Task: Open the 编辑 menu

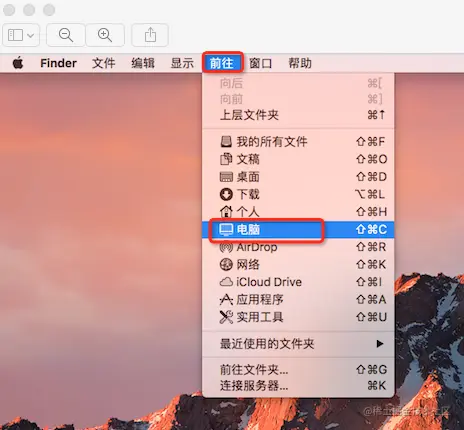Action: coord(143,63)
